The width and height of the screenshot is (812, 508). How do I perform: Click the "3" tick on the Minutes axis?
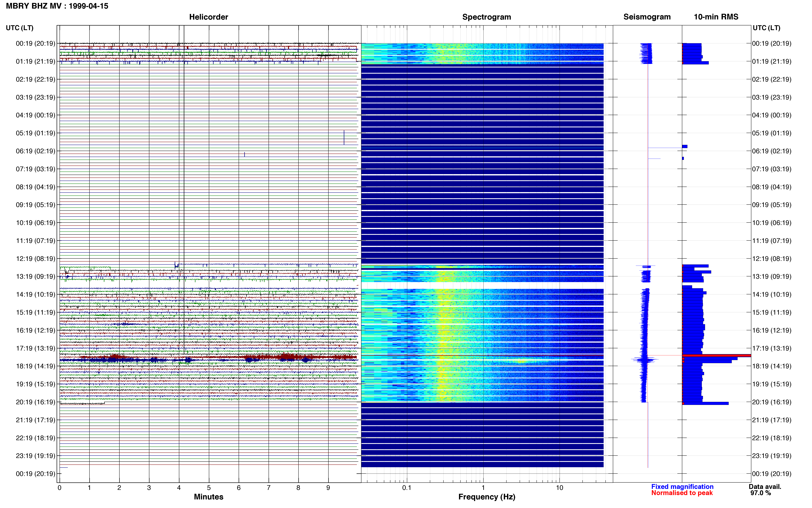coord(149,488)
